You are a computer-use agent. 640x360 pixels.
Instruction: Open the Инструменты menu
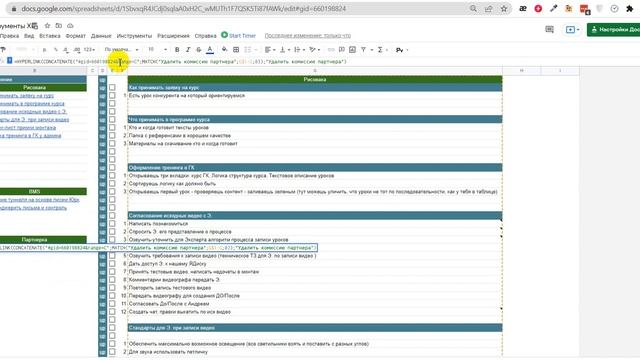[x=134, y=36]
